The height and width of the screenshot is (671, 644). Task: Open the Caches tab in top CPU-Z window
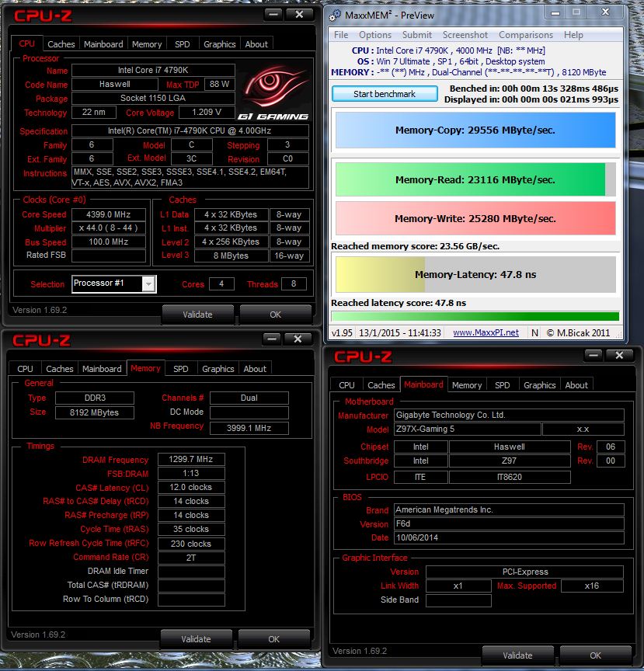click(61, 44)
